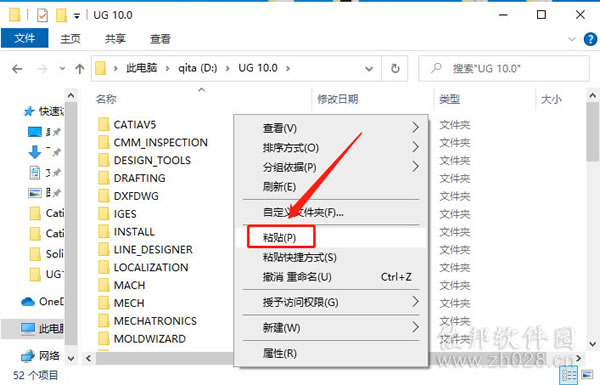
Task: Choose 粘贴快捷方式(S) menu entry
Action: (331, 257)
